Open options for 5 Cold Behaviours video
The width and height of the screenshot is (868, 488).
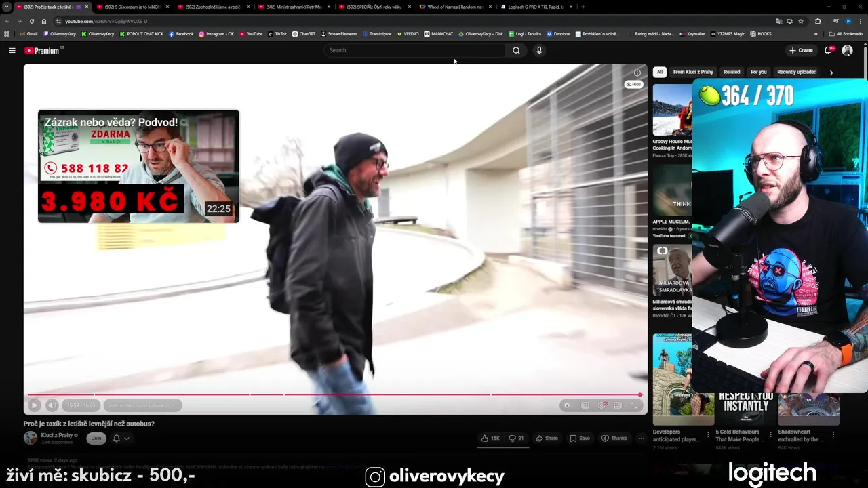[771, 434]
